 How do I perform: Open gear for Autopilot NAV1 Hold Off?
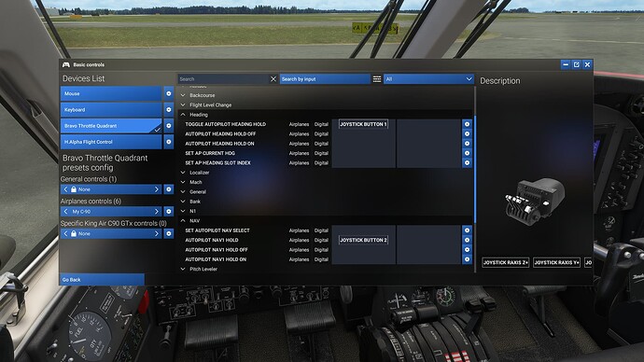click(467, 249)
